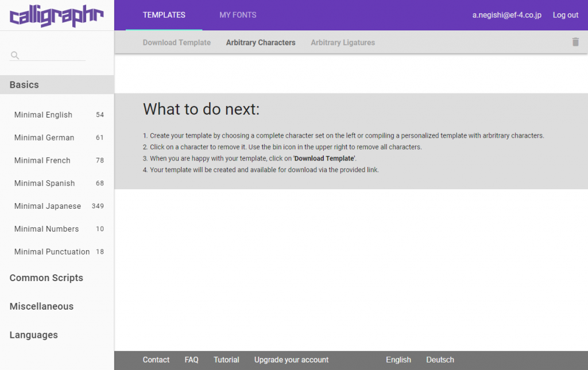The height and width of the screenshot is (370, 588).
Task: Expand the Common Scripts section
Action: point(47,278)
